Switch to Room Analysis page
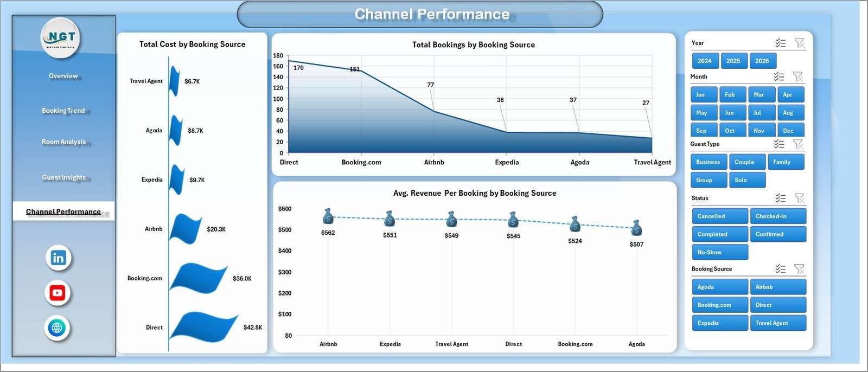This screenshot has height=372, width=868. tap(63, 142)
